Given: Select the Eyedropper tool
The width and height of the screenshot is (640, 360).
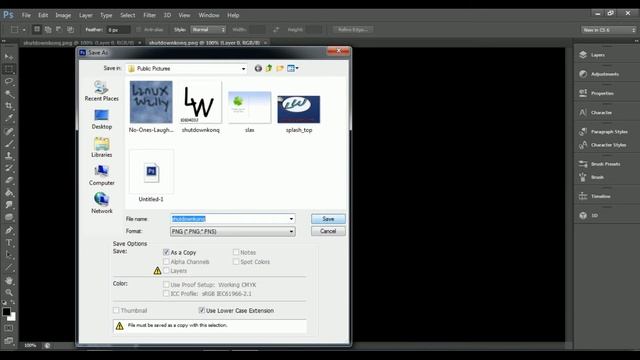Looking at the screenshot, I should [x=9, y=118].
